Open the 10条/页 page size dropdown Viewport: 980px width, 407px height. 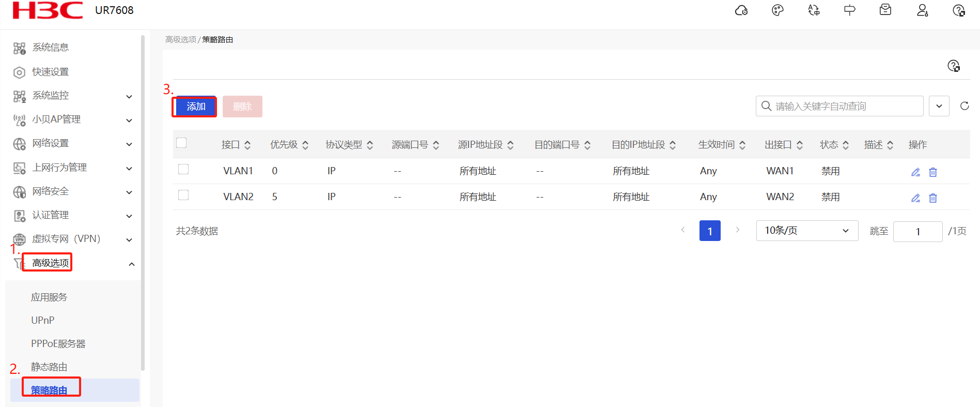pos(806,231)
